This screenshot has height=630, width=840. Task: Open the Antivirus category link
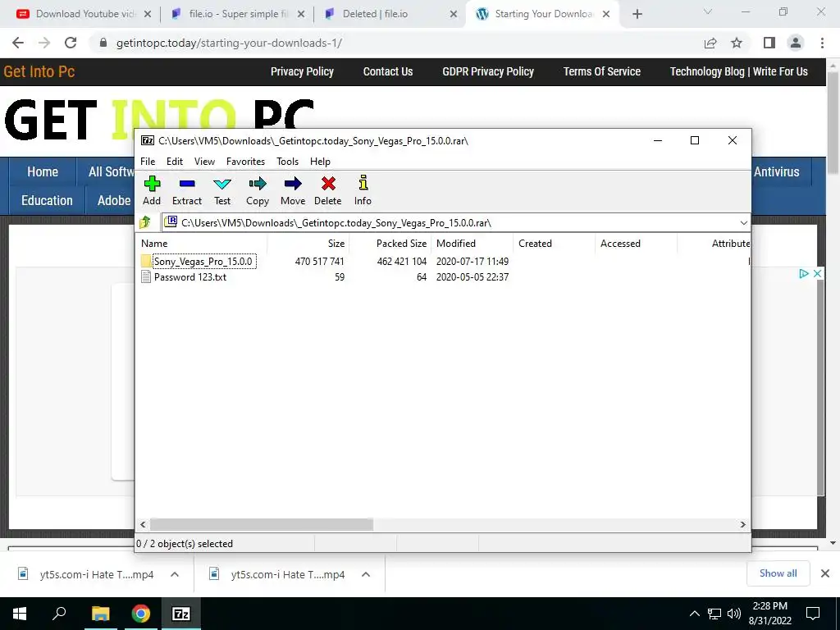776,172
